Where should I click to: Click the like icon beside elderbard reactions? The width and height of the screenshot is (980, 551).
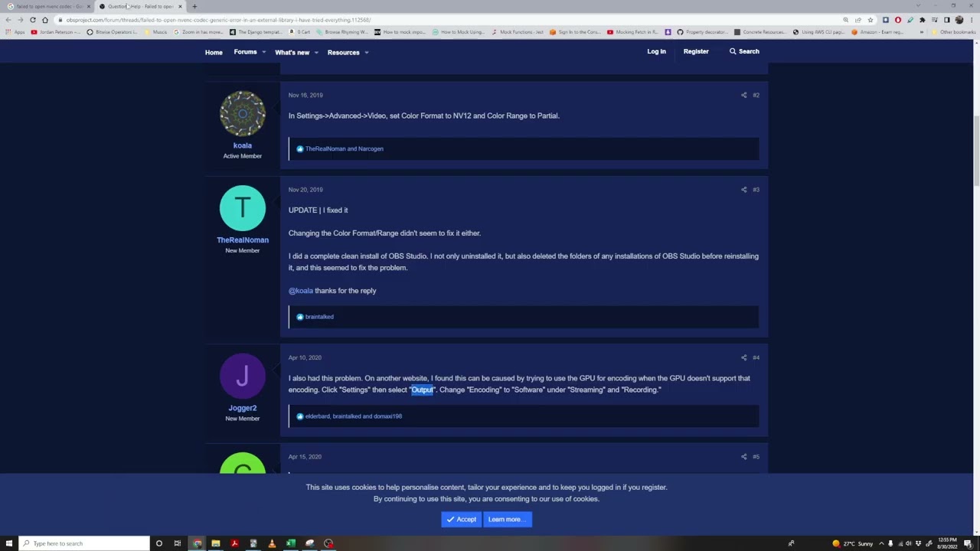[x=299, y=416]
